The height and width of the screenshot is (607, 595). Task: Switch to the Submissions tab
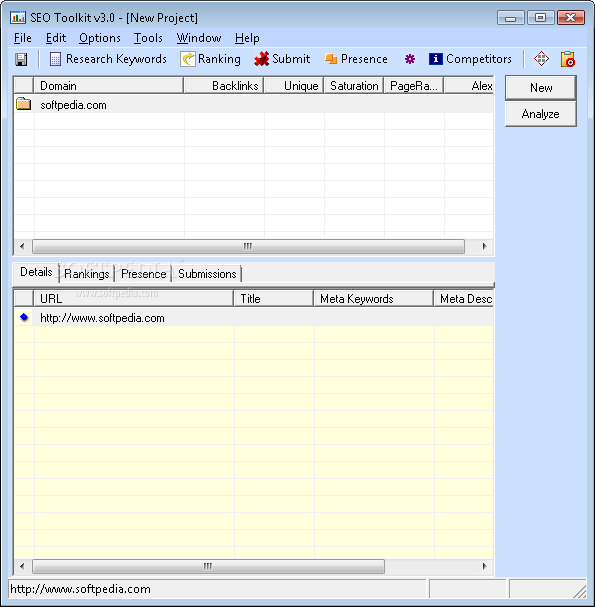click(x=207, y=274)
